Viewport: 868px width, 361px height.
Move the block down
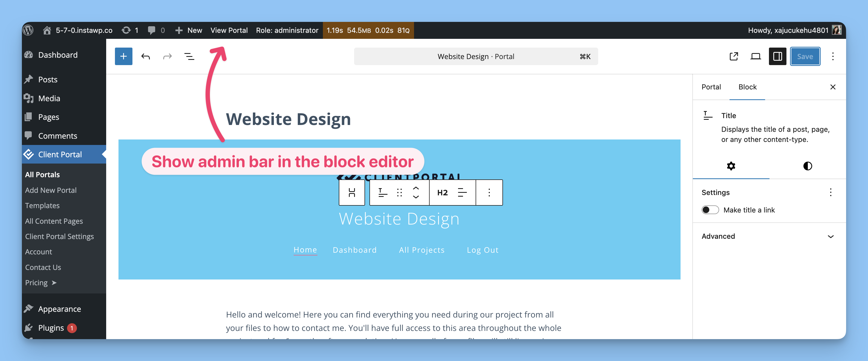pyautogui.click(x=416, y=197)
